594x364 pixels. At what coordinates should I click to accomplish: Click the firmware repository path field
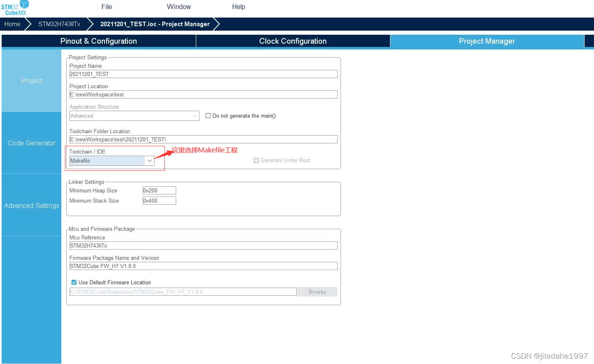tap(183, 292)
